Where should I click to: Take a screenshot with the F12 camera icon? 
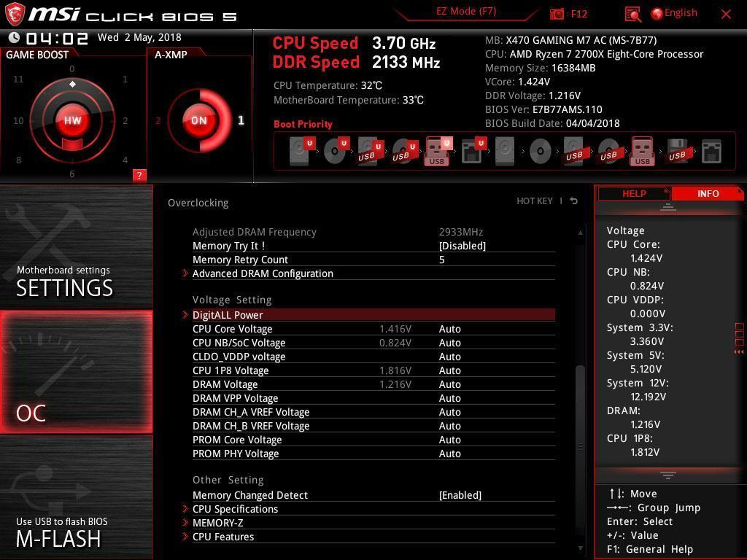coord(557,14)
